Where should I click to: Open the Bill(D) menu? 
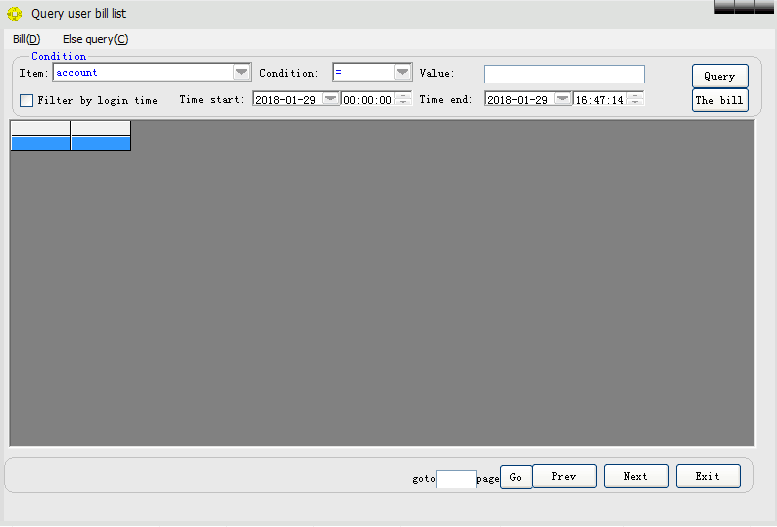[x=27, y=39]
